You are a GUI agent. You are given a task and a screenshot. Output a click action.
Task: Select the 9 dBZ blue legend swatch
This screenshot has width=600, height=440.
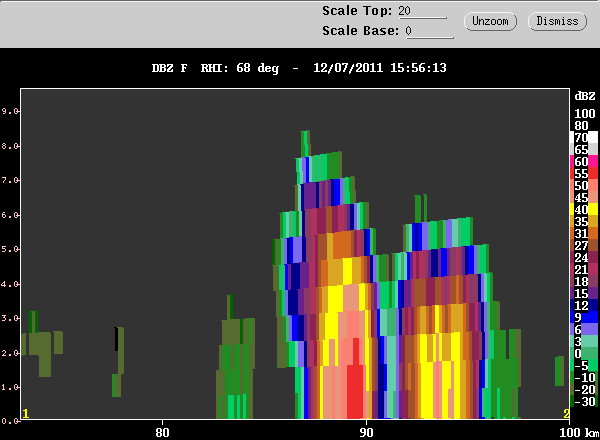coord(584,317)
